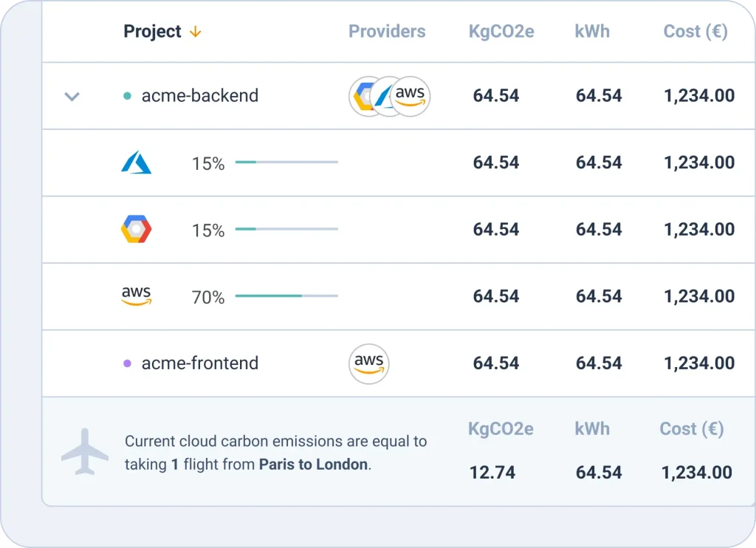The width and height of the screenshot is (756, 548).
Task: Click the airplane icon in the summary footer
Action: [85, 451]
